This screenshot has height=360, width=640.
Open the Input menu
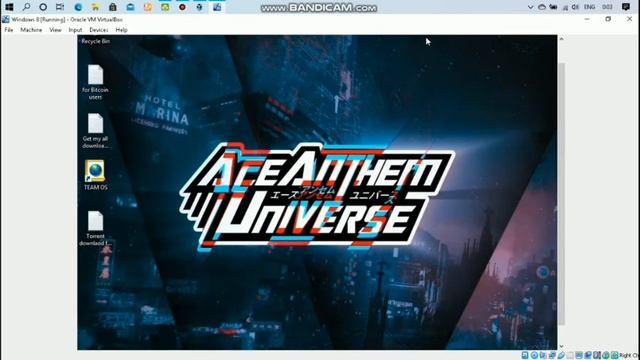click(x=75, y=30)
